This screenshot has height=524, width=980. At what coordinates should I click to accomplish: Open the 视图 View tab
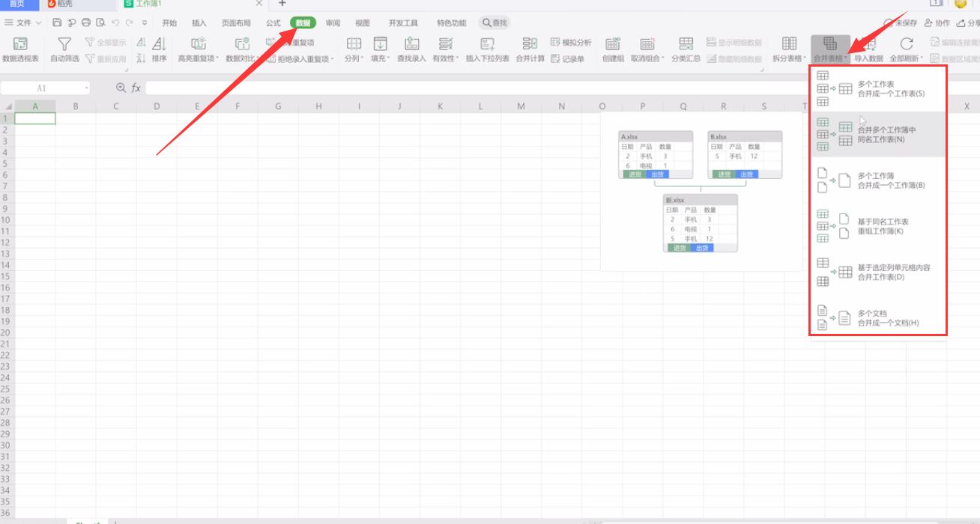click(363, 23)
